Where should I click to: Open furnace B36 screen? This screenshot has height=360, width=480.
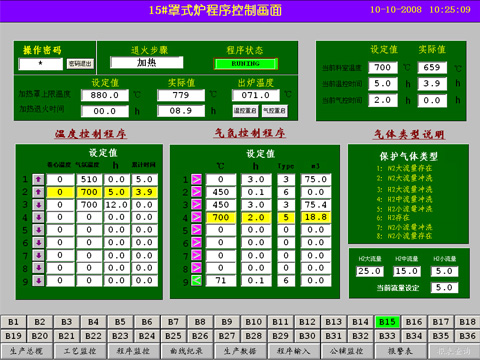coord(467,336)
